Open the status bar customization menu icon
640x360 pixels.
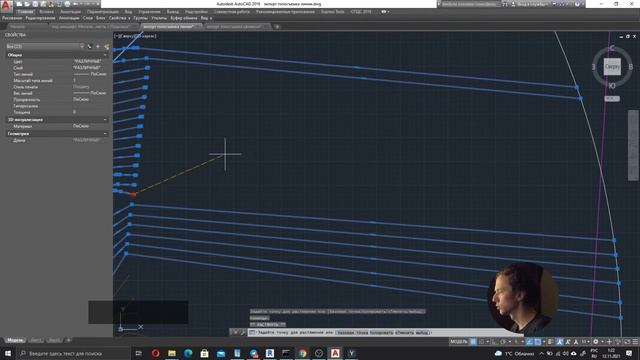click(635, 342)
